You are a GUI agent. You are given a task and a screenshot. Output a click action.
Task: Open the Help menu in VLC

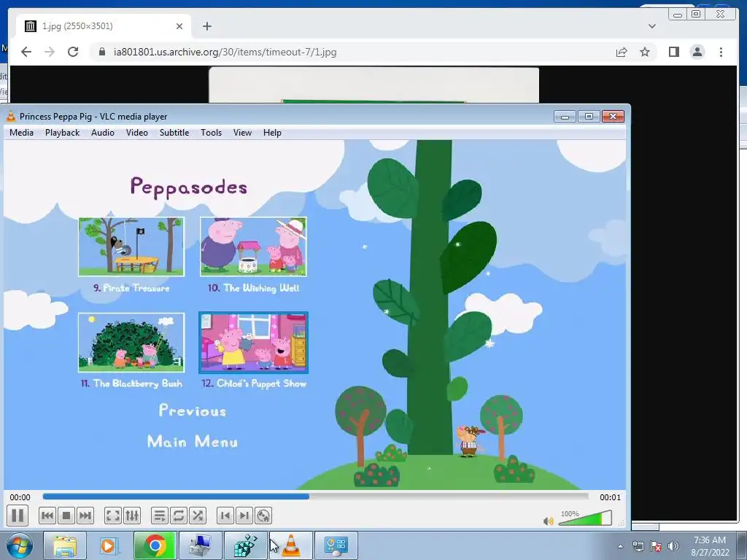(273, 133)
